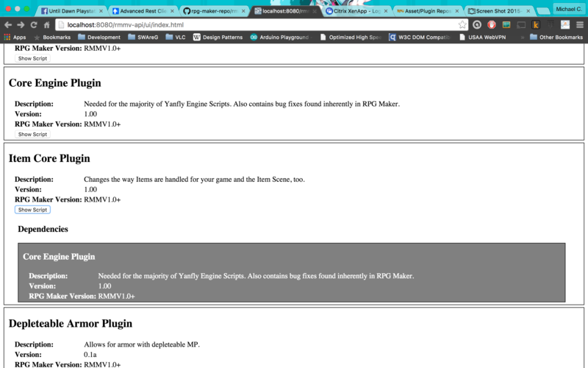Viewport: 588px width, 368px height.
Task: Bookmark this page with the star icon
Action: point(462,24)
